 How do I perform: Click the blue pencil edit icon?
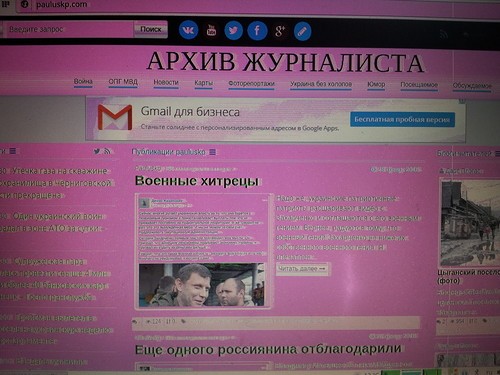click(x=302, y=32)
